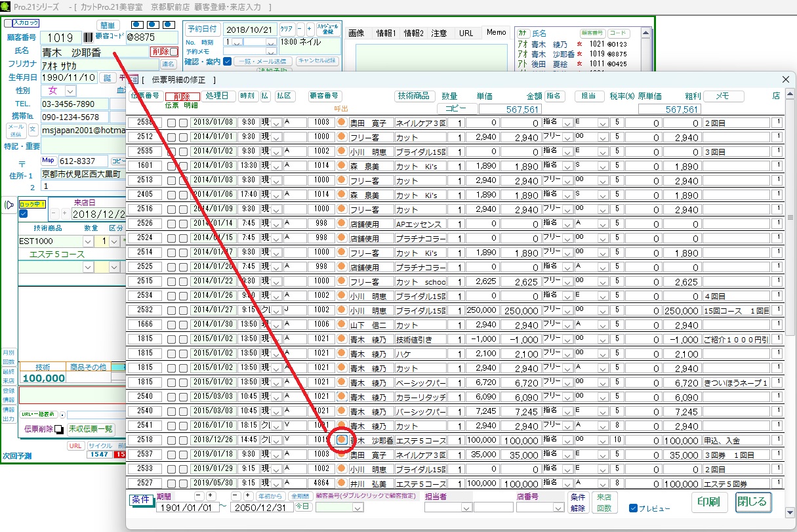Open the 性別 gender dropdown
797x532 pixels.
pos(72,91)
